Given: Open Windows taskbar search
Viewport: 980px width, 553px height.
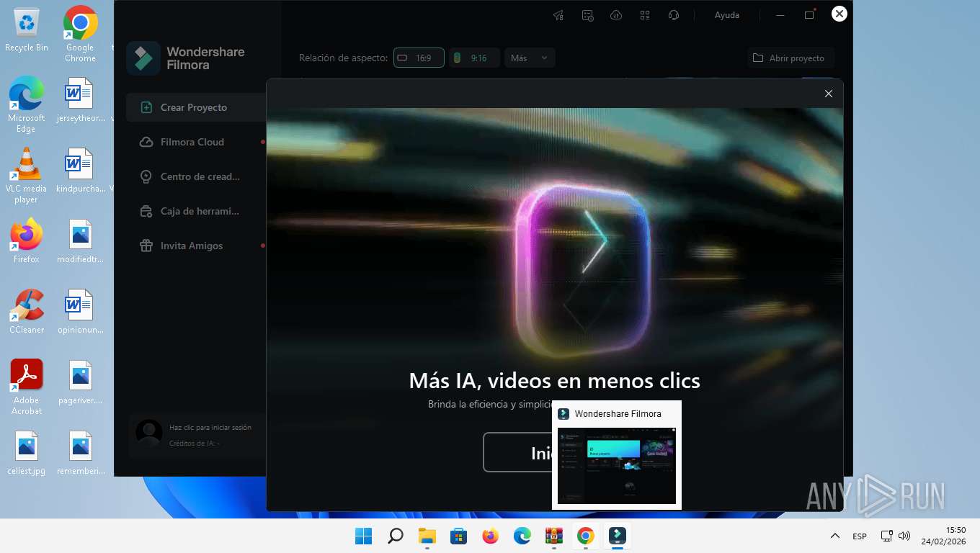Looking at the screenshot, I should 396,536.
